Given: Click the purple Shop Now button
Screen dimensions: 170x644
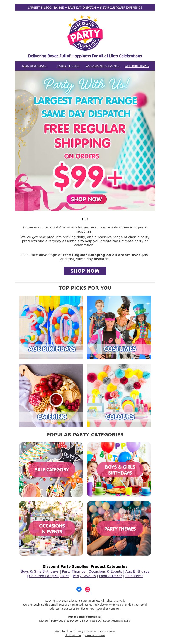Looking at the screenshot, I should pyautogui.click(x=85, y=271).
